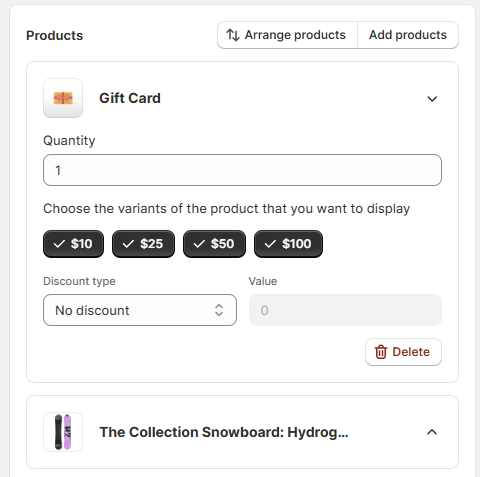Click The Collection Snowboard: Hydrog... title
The height and width of the screenshot is (477, 480).
click(x=224, y=432)
